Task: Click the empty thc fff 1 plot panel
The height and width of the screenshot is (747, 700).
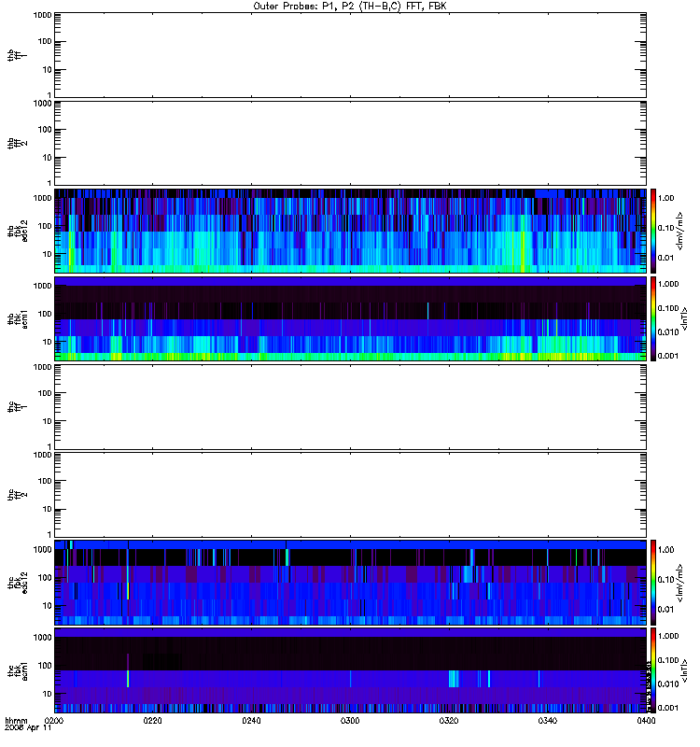Action: tap(350, 407)
